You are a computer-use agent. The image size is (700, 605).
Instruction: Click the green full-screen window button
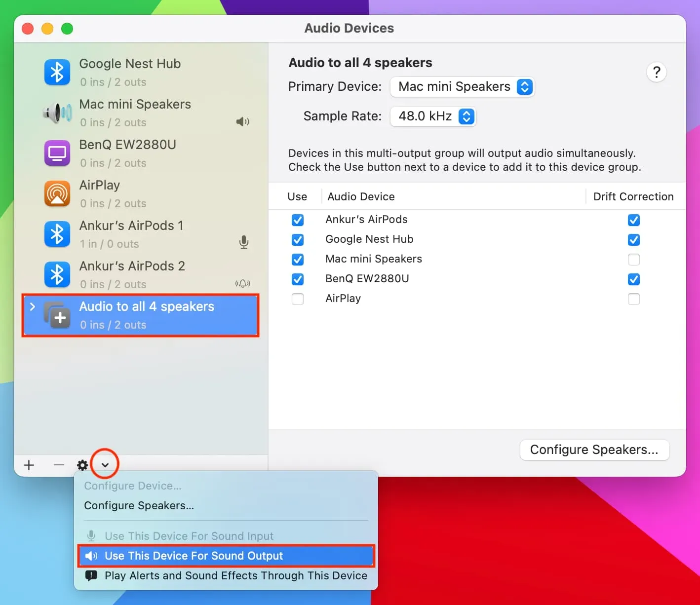tap(67, 29)
